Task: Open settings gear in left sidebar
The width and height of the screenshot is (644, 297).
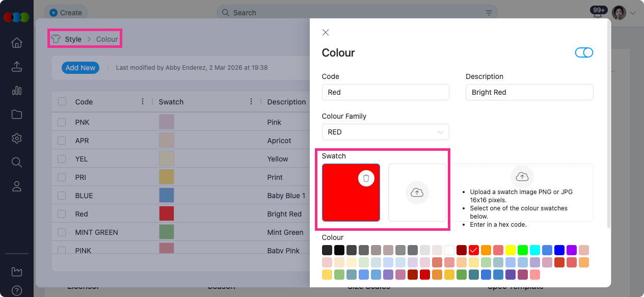Action: coord(17,138)
